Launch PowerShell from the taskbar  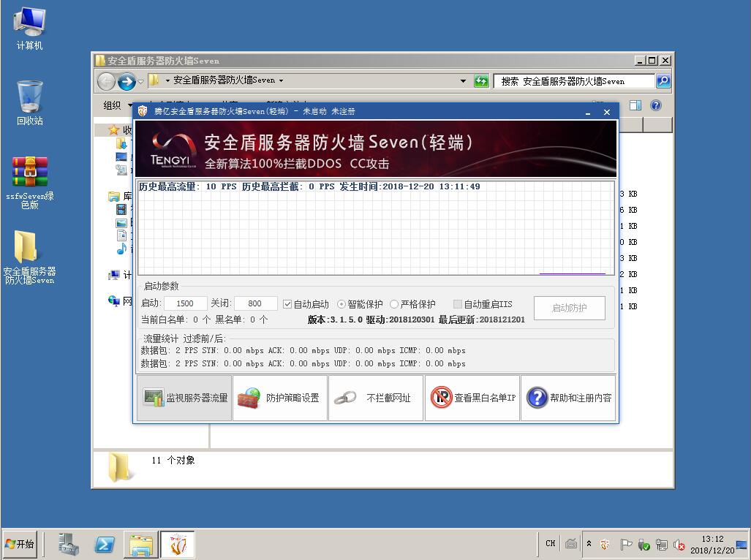pos(105,544)
